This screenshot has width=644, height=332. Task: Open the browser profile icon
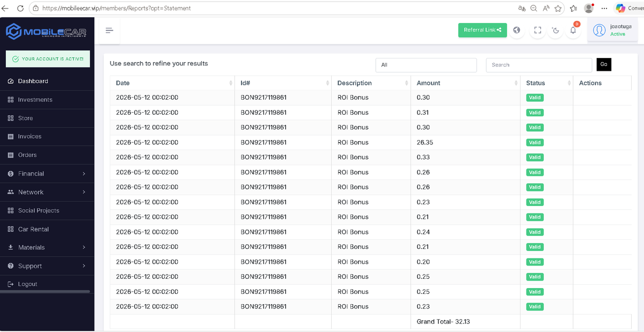[x=589, y=8]
